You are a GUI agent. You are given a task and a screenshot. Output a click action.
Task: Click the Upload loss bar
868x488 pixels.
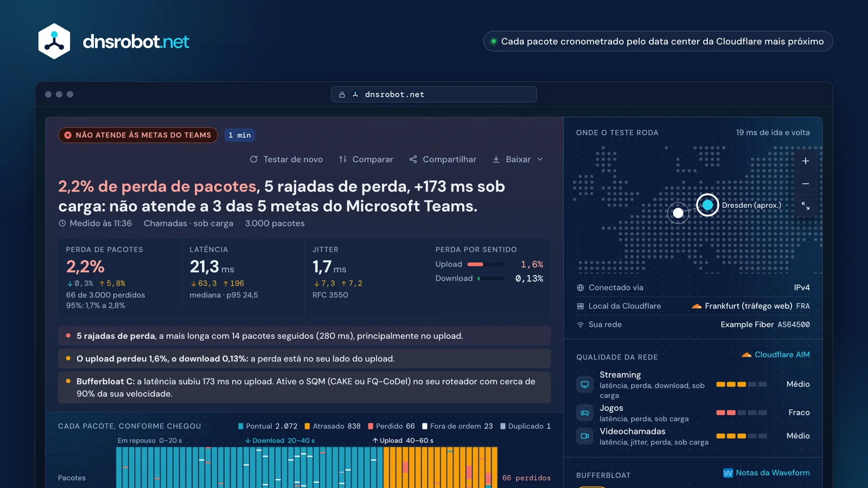486,265
